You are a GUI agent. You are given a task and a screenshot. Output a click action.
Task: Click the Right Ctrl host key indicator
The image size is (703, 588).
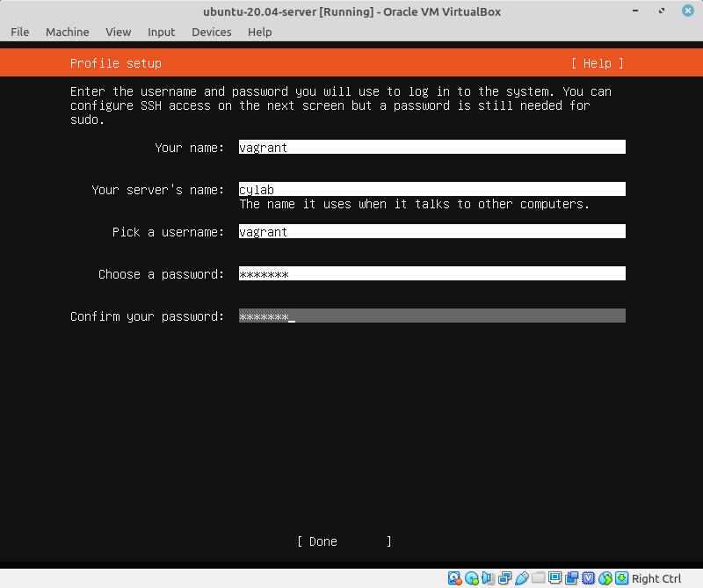click(x=656, y=578)
